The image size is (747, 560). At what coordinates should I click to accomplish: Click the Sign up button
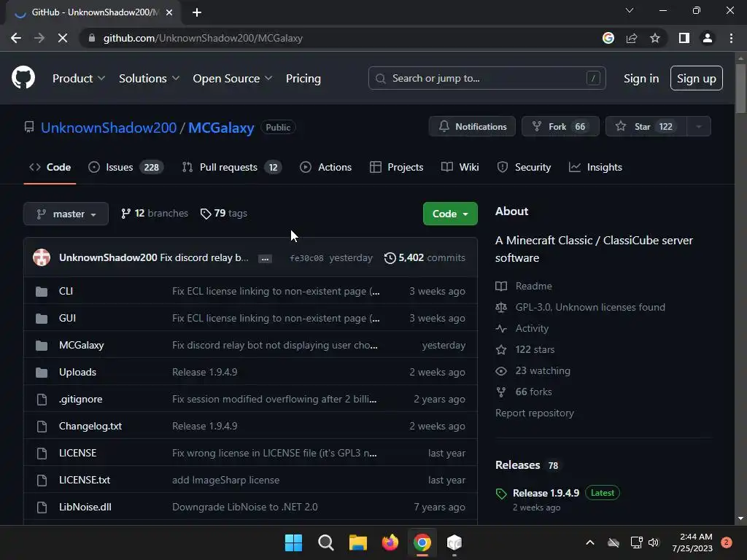tap(696, 78)
